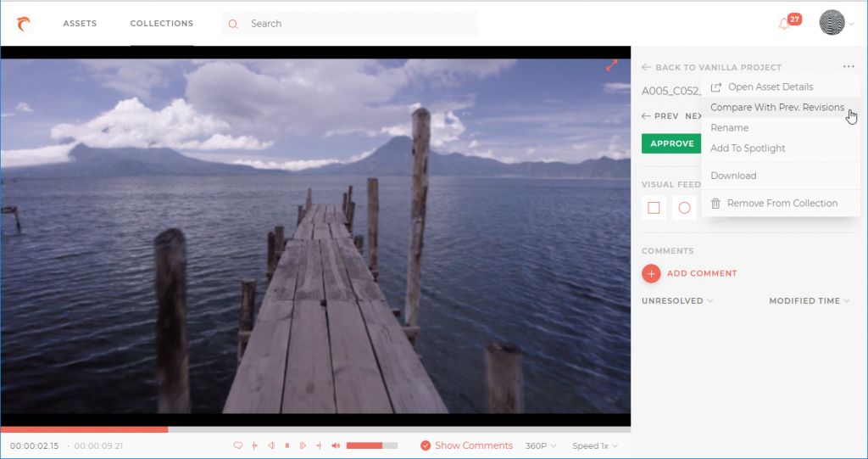Screen dimensions: 868x459
Task: Enter fullscreen using the expand arrows icon
Action: 611,65
